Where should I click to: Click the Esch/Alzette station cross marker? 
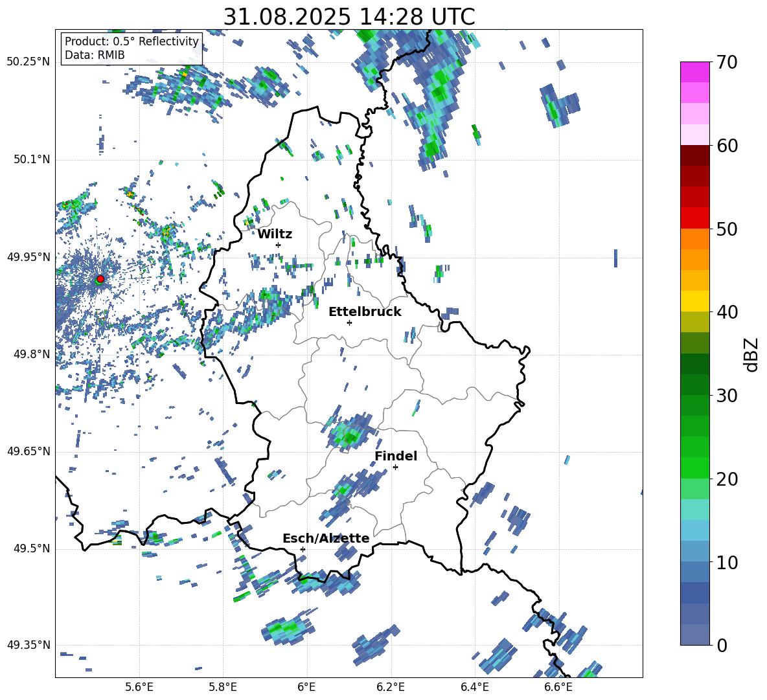pyautogui.click(x=303, y=549)
